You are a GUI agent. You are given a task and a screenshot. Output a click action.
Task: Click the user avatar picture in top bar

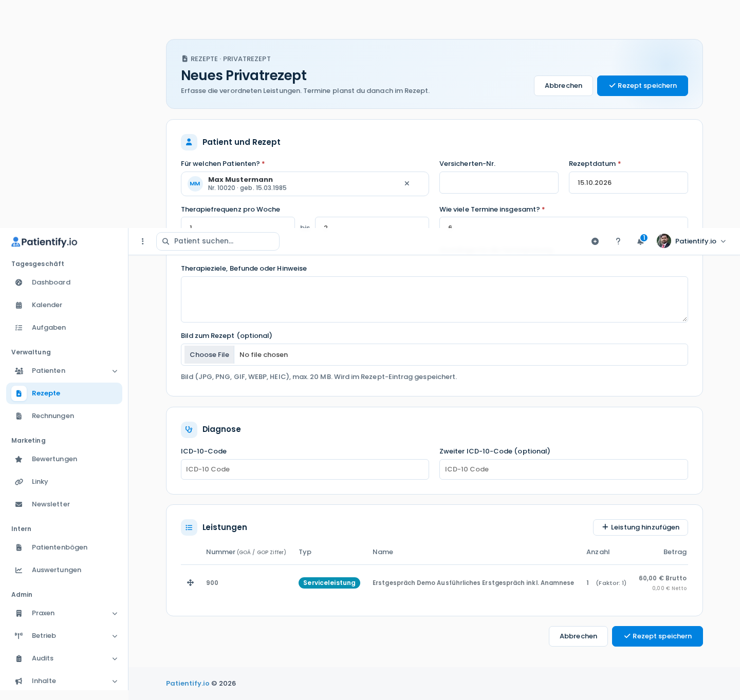click(x=664, y=241)
